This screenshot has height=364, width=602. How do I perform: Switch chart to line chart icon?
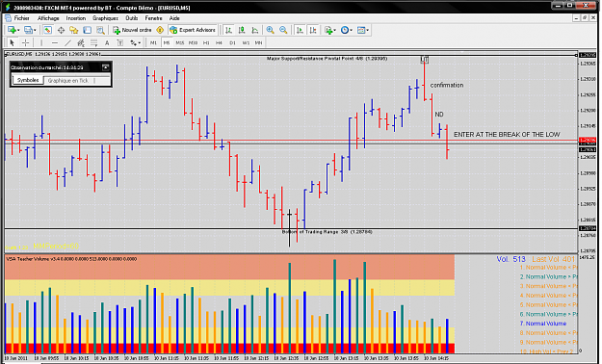255,30
